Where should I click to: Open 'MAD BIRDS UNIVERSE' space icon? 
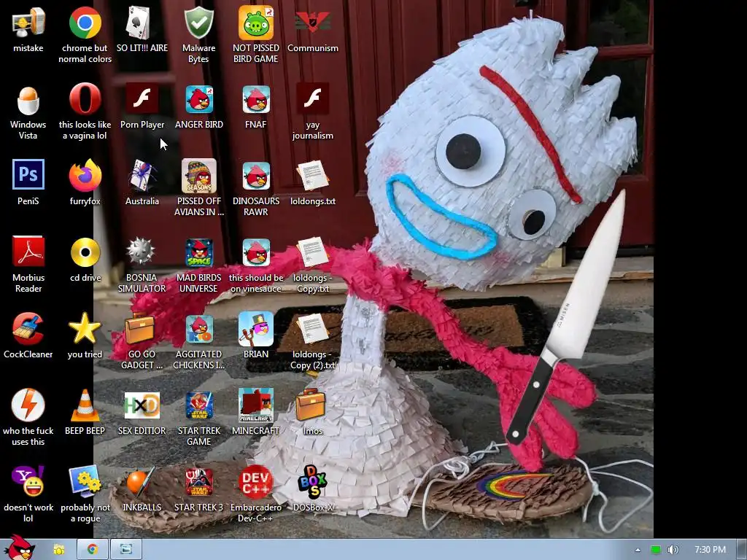point(198,252)
